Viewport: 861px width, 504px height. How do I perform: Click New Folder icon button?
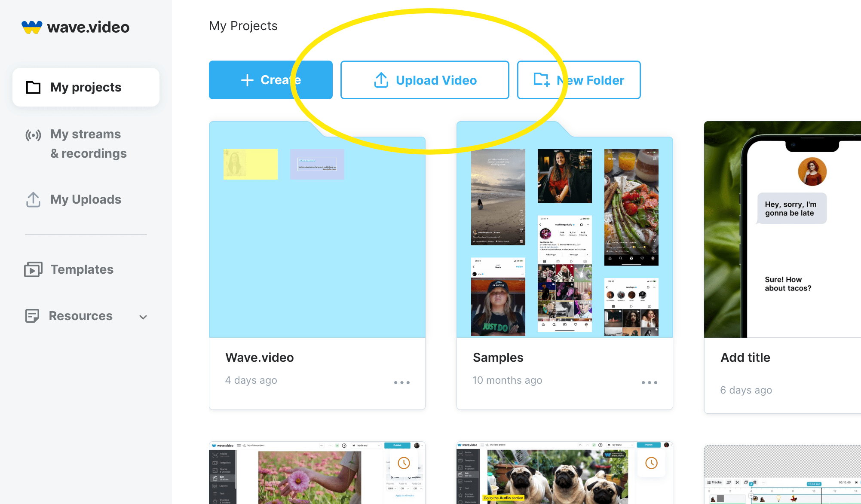(541, 80)
